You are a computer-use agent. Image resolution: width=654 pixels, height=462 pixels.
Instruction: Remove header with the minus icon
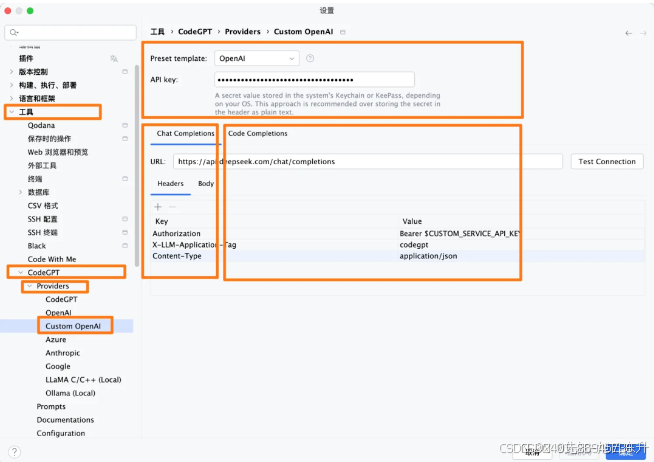[x=172, y=206]
